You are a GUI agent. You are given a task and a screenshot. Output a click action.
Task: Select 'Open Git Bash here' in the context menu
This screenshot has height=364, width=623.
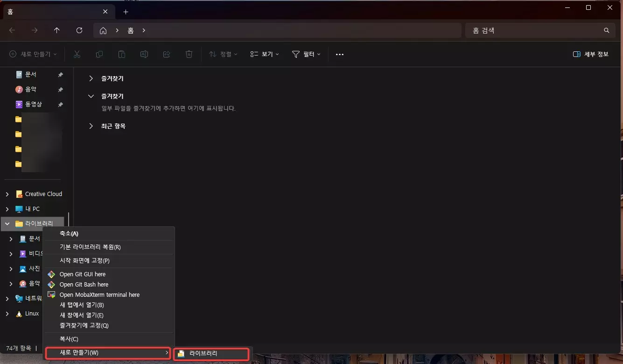click(84, 284)
